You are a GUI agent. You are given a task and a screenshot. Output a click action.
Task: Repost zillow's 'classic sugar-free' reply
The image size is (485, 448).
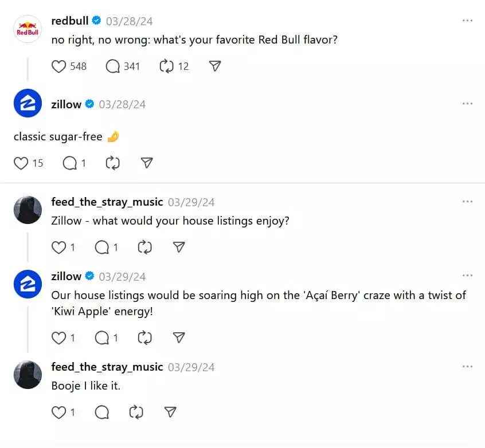coord(112,163)
